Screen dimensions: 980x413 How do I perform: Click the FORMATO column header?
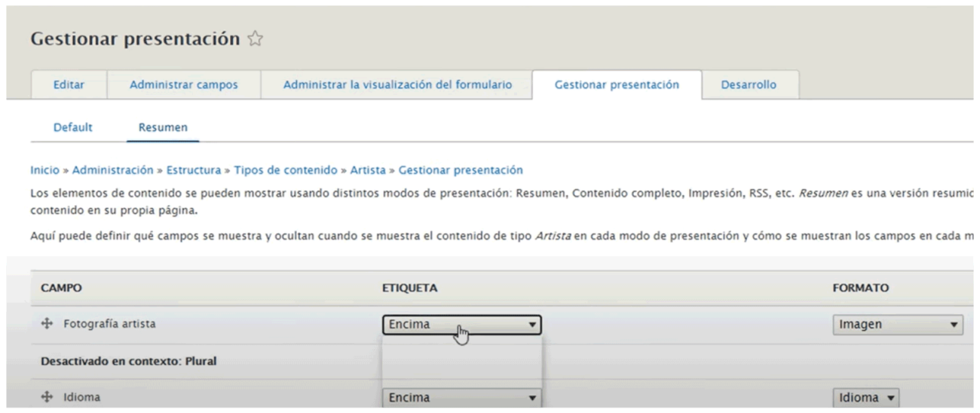(x=861, y=288)
